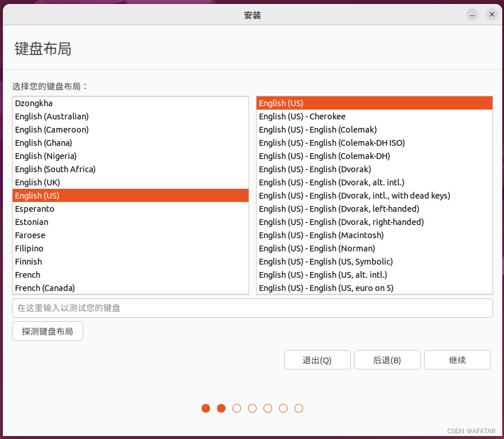Go back with 后退(B) button

387,360
